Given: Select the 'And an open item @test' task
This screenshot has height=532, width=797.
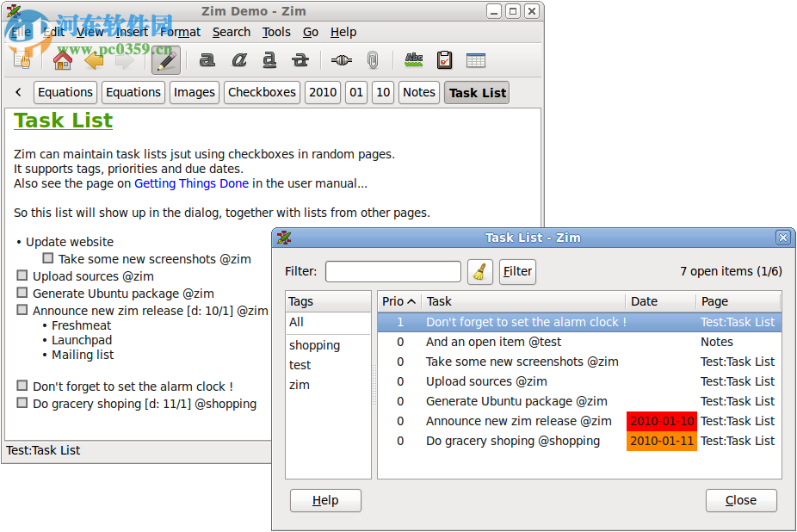Looking at the screenshot, I should [x=579, y=343].
